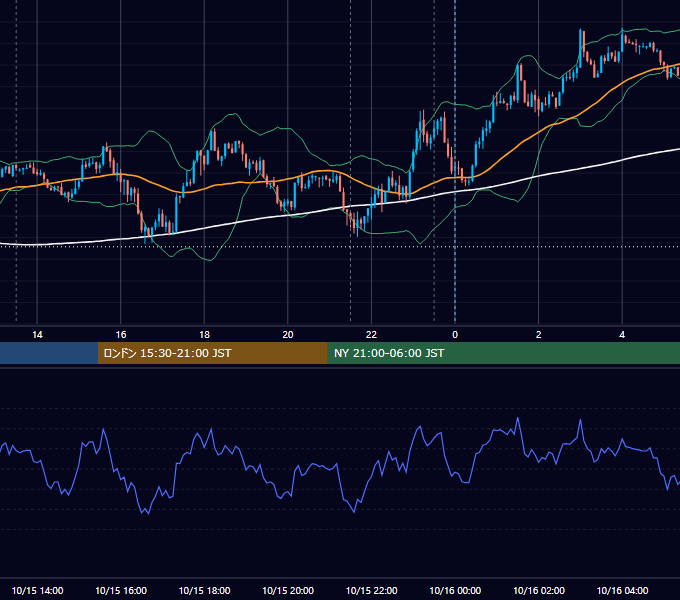Click the hour label 14 on time axis

coord(37,335)
